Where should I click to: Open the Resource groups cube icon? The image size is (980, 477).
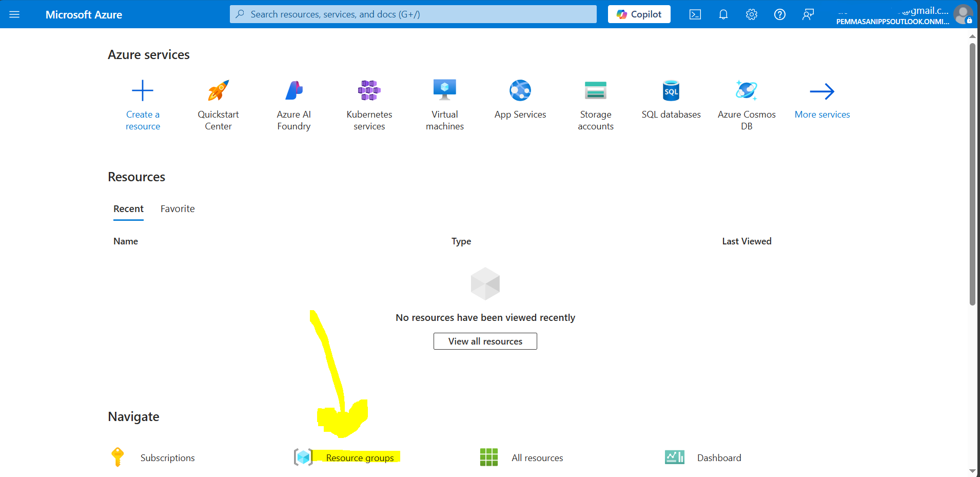click(303, 457)
